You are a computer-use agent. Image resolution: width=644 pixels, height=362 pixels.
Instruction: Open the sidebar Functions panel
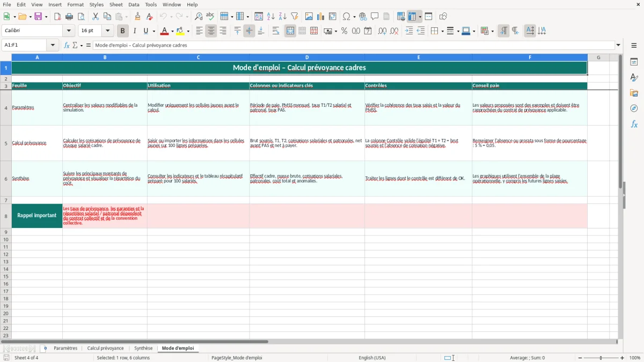(634, 124)
